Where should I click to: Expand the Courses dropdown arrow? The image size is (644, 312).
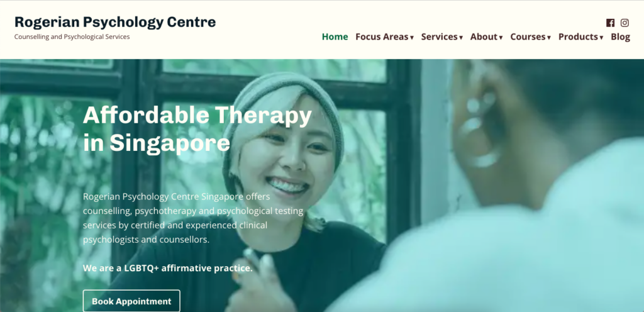point(548,37)
